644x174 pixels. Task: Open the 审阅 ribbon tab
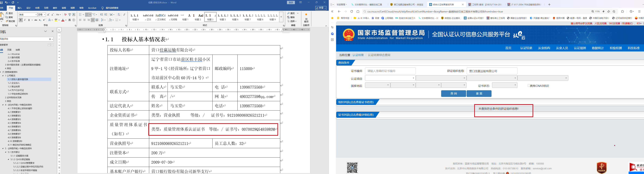64,8
